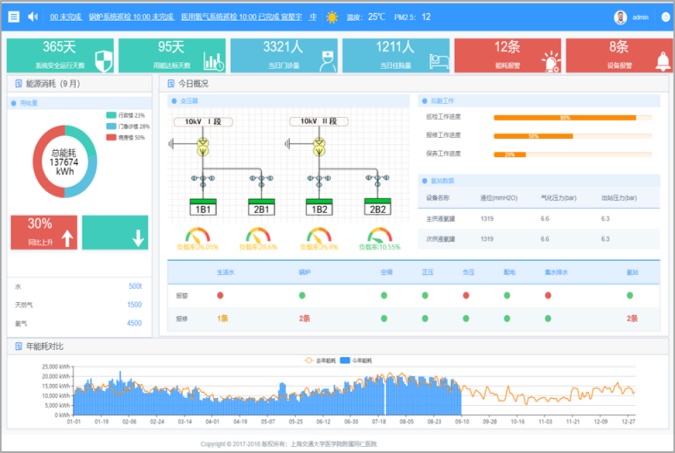The width and height of the screenshot is (675, 453).
Task: Click the admin user avatar
Action: pyautogui.click(x=620, y=17)
